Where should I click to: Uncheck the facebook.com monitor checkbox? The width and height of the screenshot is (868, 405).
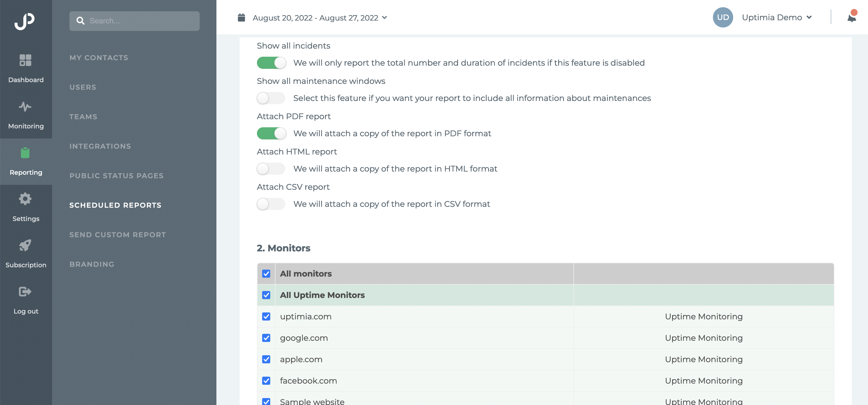pyautogui.click(x=266, y=381)
